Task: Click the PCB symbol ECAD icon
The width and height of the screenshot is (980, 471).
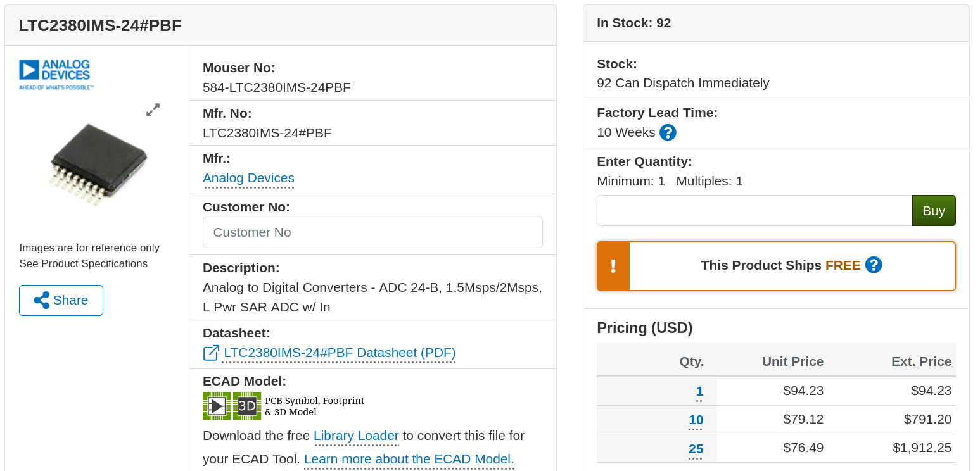Action: 217,406
